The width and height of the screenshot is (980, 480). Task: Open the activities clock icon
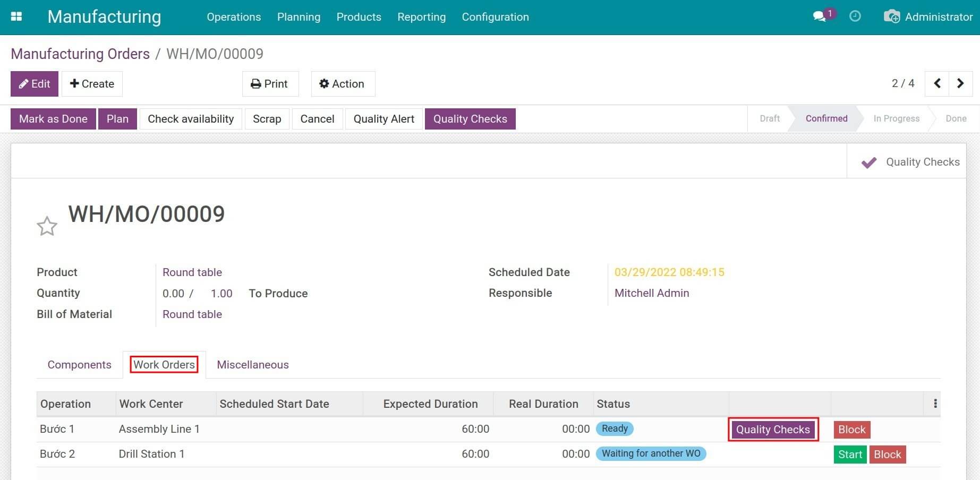point(855,16)
